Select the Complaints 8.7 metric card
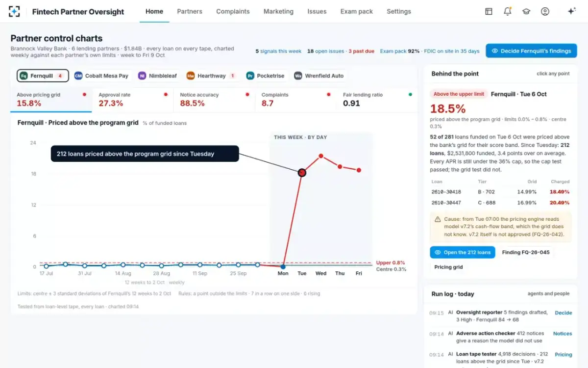The width and height of the screenshot is (588, 368). point(296,100)
